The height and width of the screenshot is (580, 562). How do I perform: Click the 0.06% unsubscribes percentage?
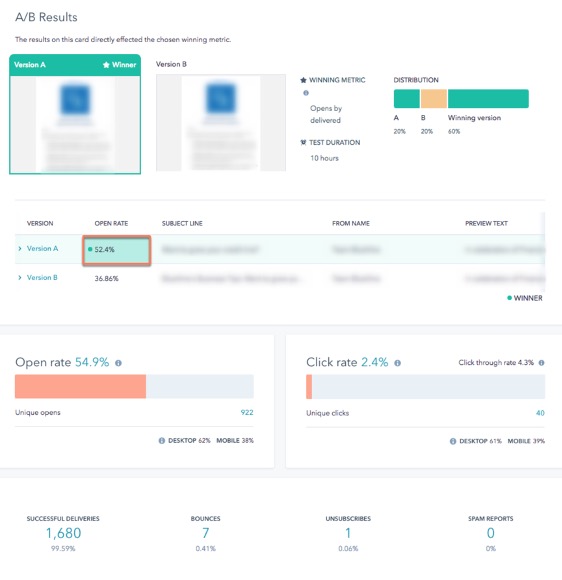point(348,549)
